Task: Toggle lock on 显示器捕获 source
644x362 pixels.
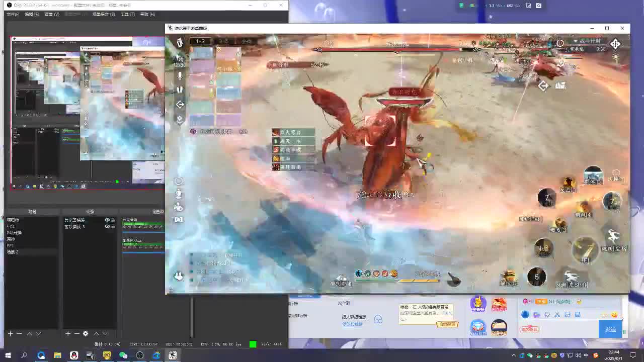Action: tap(113, 220)
